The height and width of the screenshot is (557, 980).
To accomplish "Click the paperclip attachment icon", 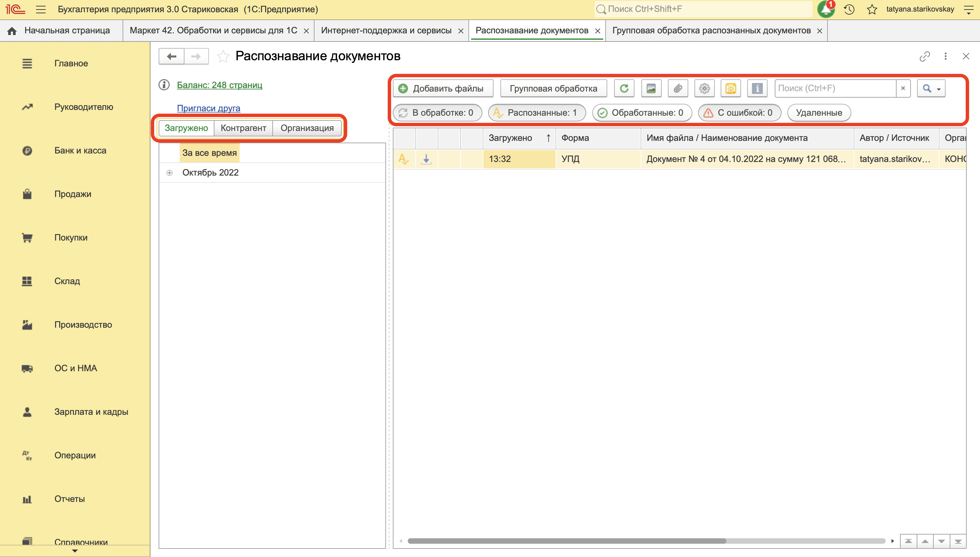I will pos(678,88).
